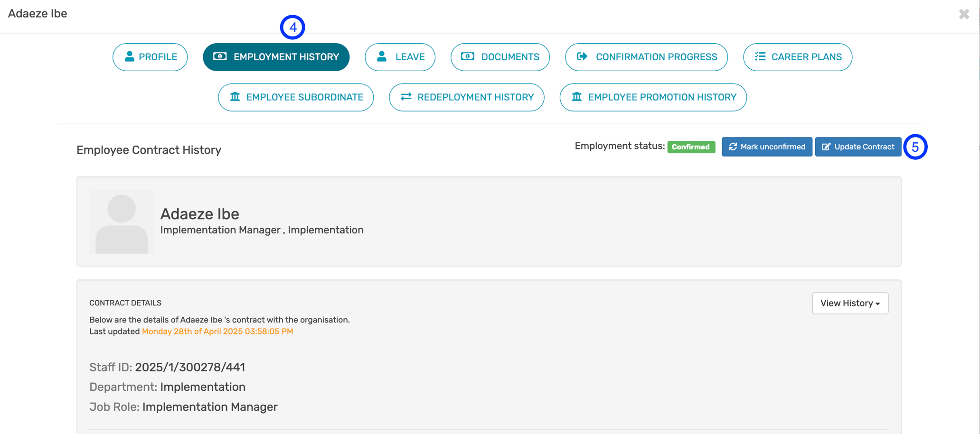Open the Leave tab
Image resolution: width=980 pixels, height=434 pixels.
[400, 57]
